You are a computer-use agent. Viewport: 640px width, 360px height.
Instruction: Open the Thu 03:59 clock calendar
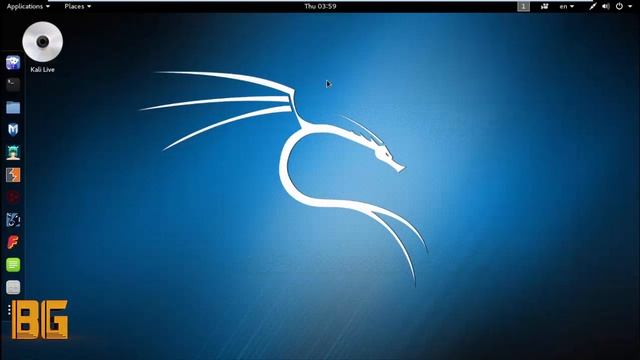(x=320, y=6)
